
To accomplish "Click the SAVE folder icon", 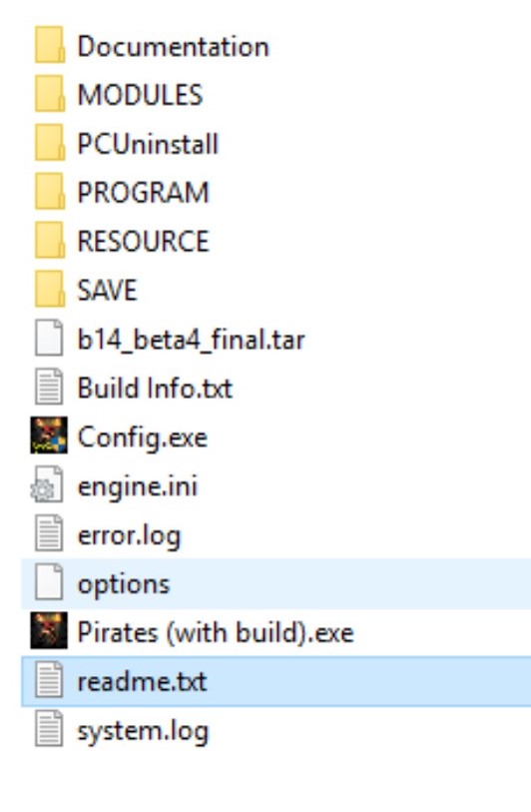I will point(49,289).
